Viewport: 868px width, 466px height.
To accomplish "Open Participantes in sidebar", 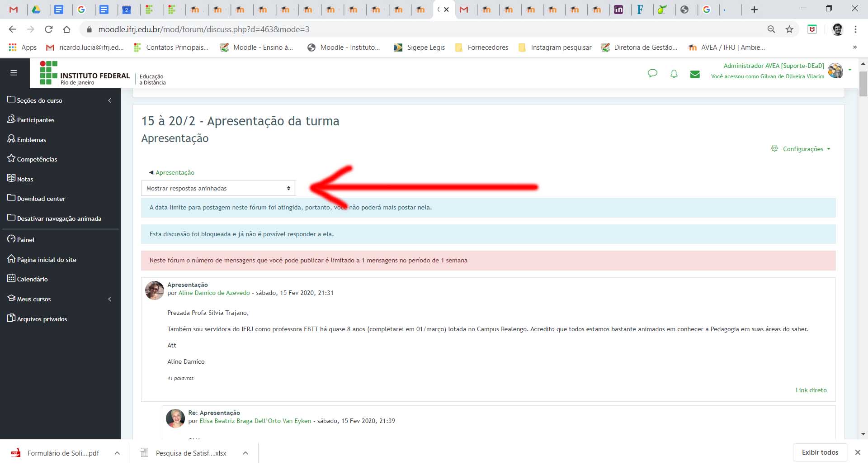I will (31, 120).
